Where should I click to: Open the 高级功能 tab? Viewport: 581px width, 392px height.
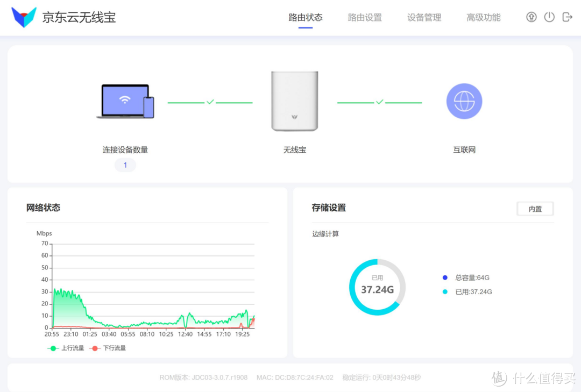[x=483, y=17]
